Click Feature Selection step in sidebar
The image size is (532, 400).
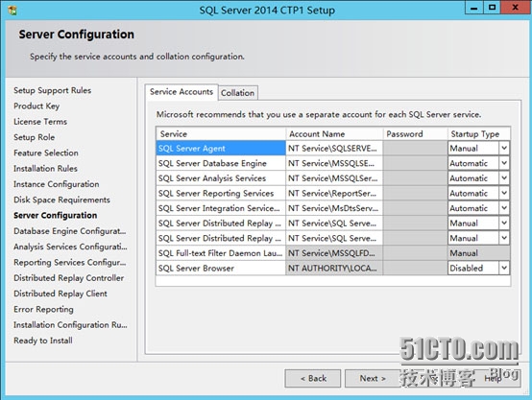(46, 153)
